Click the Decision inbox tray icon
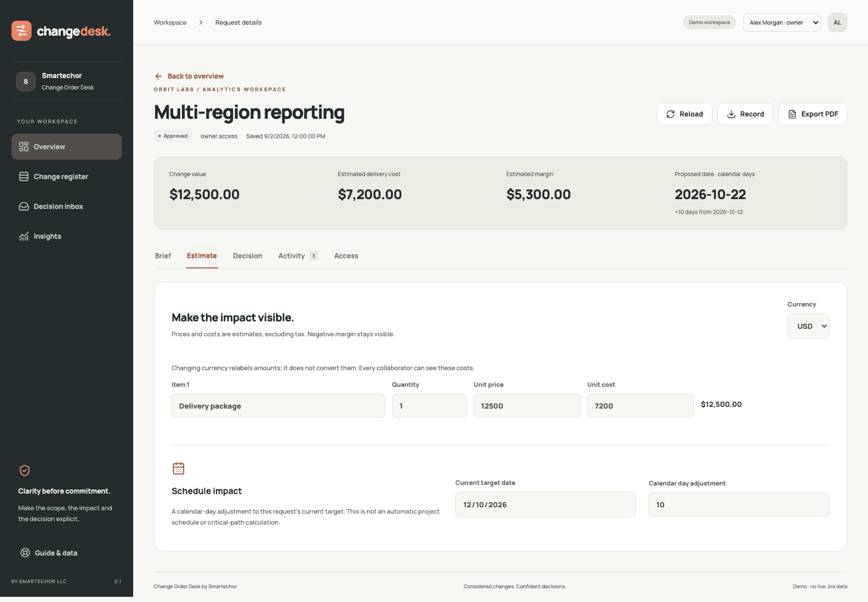Viewport: 868px width, 602px height. 24,207
